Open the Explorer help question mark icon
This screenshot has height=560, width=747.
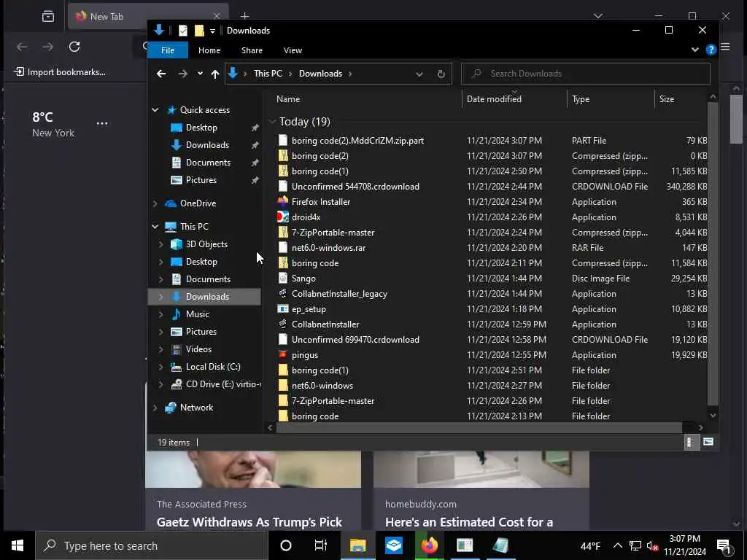coord(711,50)
